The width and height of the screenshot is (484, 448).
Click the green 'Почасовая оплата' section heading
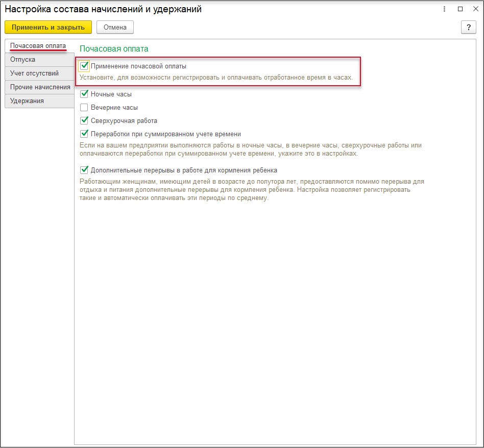[x=114, y=49]
